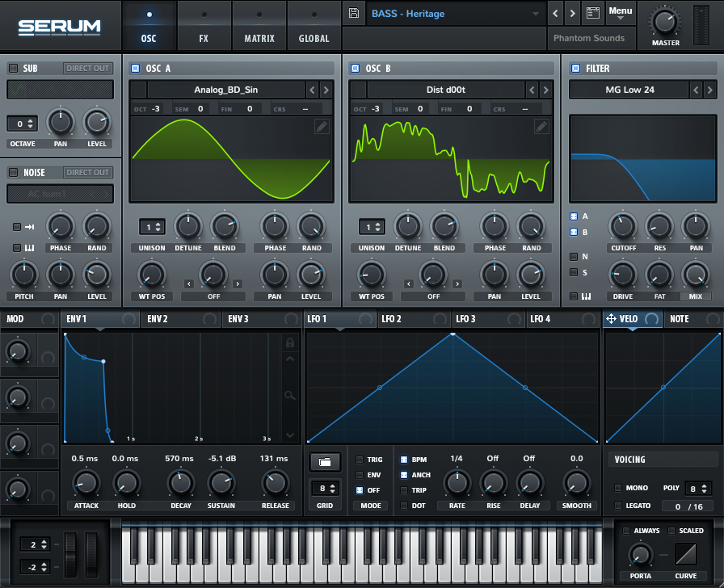Click the OSC A wavetable edit pencil icon

coord(322,126)
